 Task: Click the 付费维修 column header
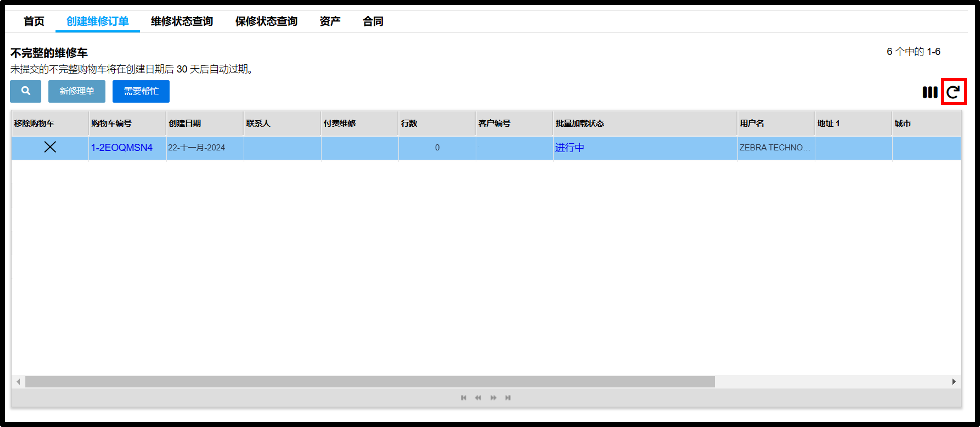[360, 123]
